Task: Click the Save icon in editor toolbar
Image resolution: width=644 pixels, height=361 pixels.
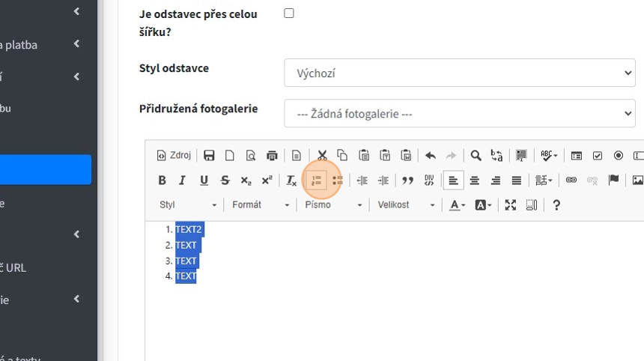Action: [x=209, y=156]
